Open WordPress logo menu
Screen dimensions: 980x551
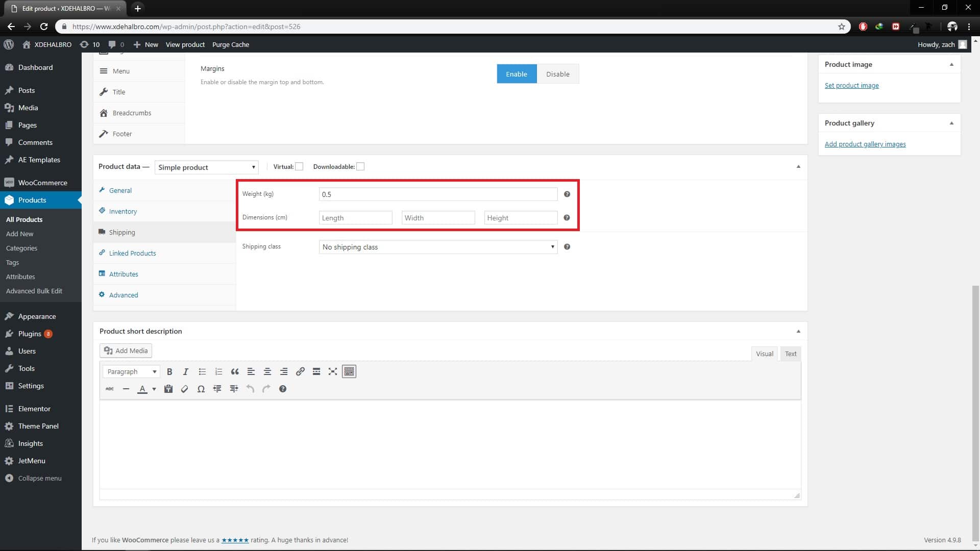coord(9,44)
